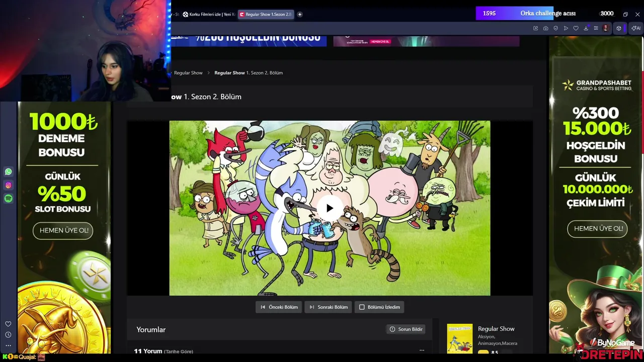Image resolution: width=644 pixels, height=362 pixels.
Task: Go to the previous episode (Önceki Bölüm)
Action: click(x=279, y=307)
